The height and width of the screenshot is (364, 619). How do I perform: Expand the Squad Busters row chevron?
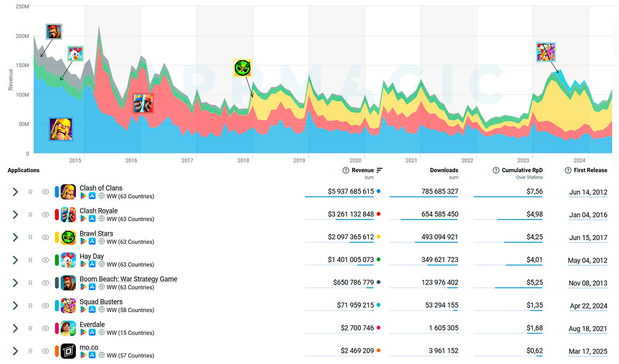point(15,306)
